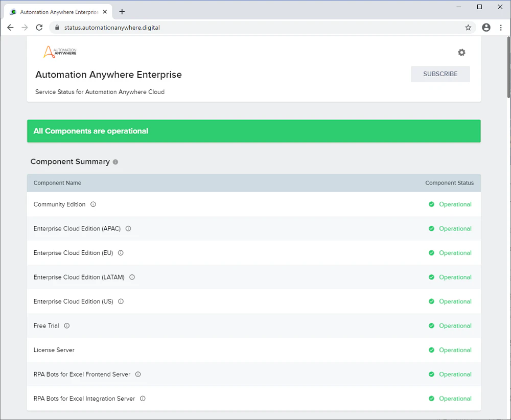Viewport: 511px width, 420px height.
Task: Bookmark this page with the star icon
Action: coord(468,28)
